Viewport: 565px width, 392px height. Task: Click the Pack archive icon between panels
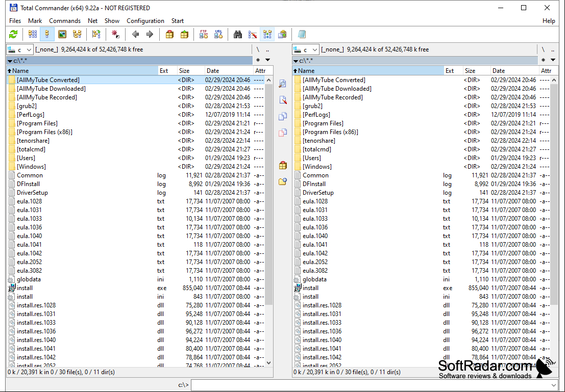click(x=283, y=165)
